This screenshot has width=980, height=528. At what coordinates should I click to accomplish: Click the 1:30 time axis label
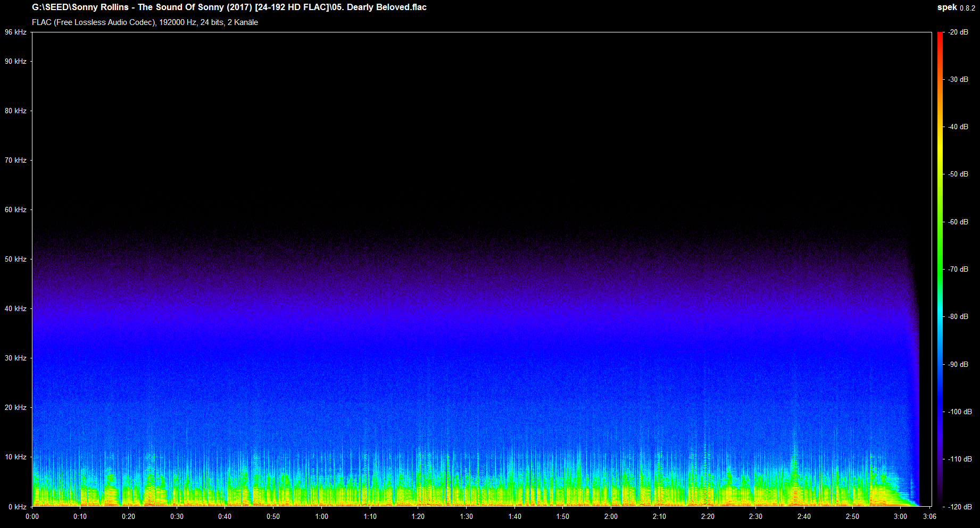tap(466, 516)
